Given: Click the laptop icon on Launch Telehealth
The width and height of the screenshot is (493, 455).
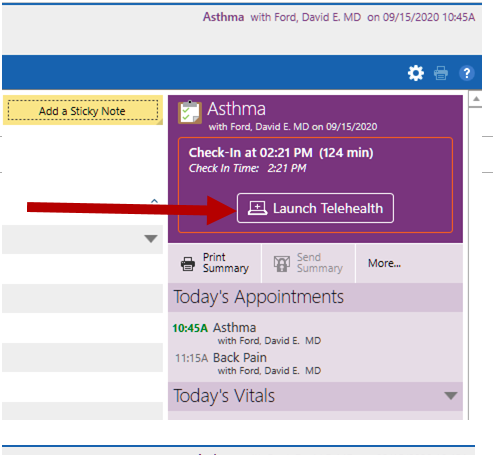Looking at the screenshot, I should click(257, 208).
